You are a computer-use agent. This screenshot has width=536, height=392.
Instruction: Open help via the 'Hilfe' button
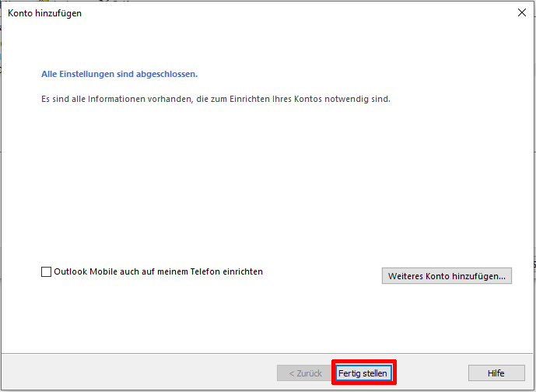coord(496,373)
